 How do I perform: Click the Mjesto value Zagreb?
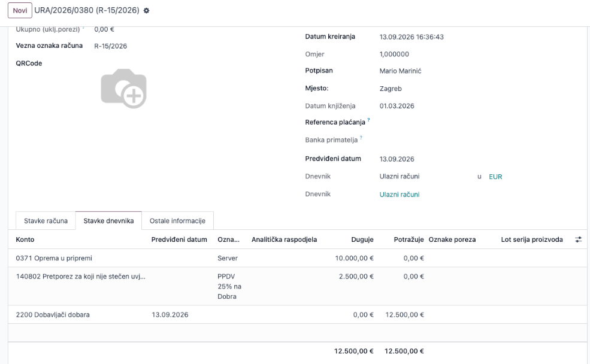(391, 89)
